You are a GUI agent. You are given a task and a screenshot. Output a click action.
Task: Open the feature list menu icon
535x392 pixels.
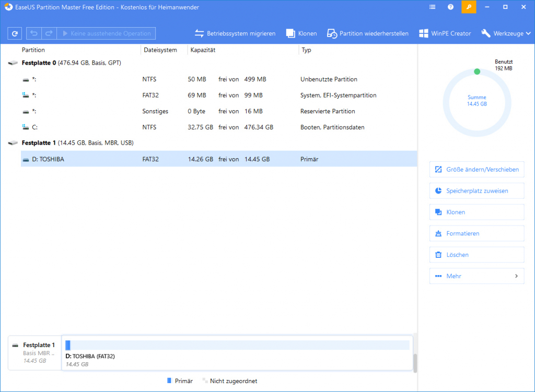click(432, 7)
